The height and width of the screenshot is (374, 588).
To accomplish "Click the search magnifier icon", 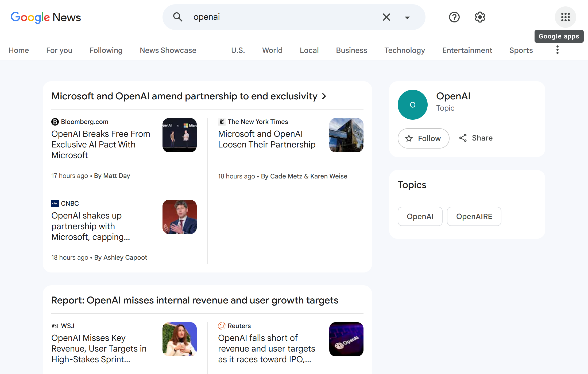I will click(x=178, y=17).
